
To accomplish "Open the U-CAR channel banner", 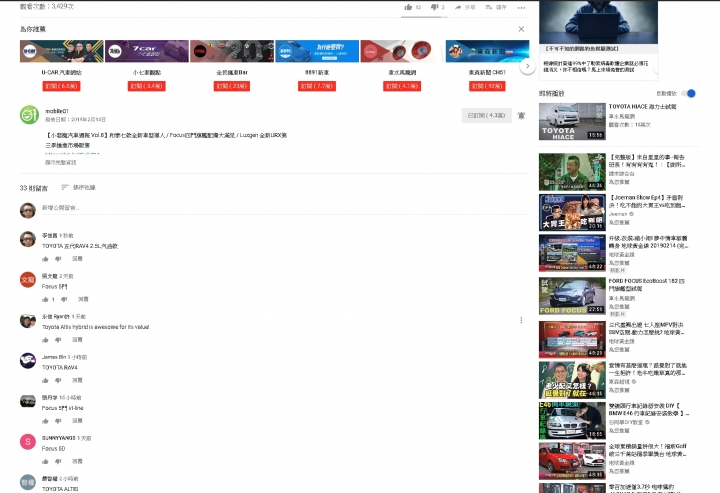I will (x=62, y=51).
